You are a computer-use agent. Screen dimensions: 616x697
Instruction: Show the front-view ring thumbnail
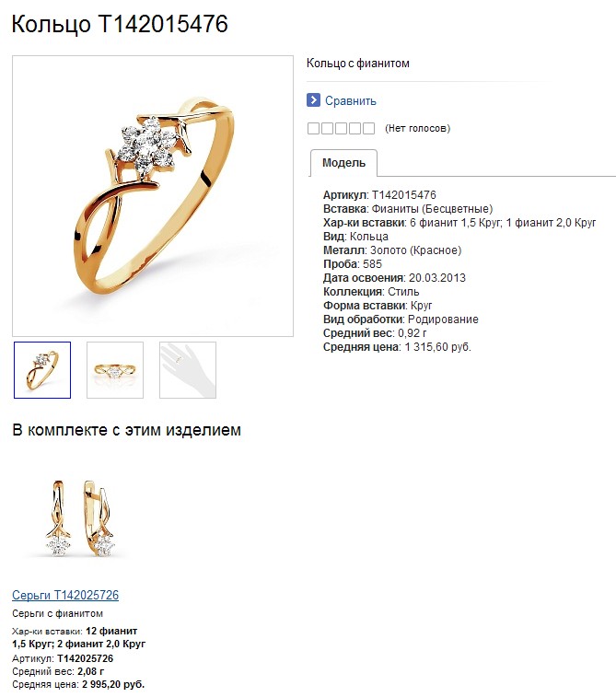point(115,370)
